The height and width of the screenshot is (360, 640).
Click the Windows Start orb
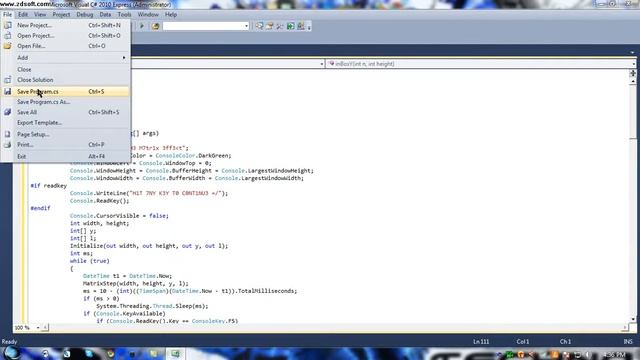tap(10, 353)
